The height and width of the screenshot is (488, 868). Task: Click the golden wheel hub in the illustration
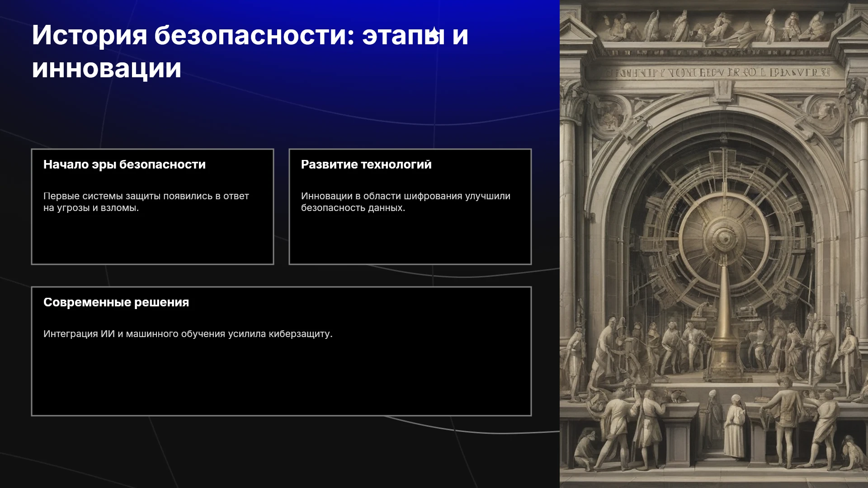click(724, 237)
